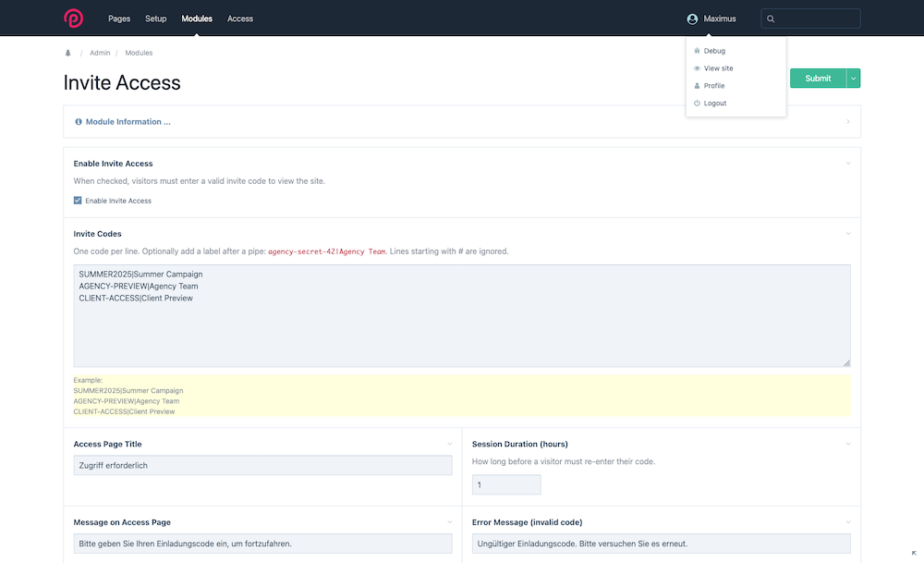The image size is (924, 563).
Task: Choose View site in user menu
Action: [718, 68]
